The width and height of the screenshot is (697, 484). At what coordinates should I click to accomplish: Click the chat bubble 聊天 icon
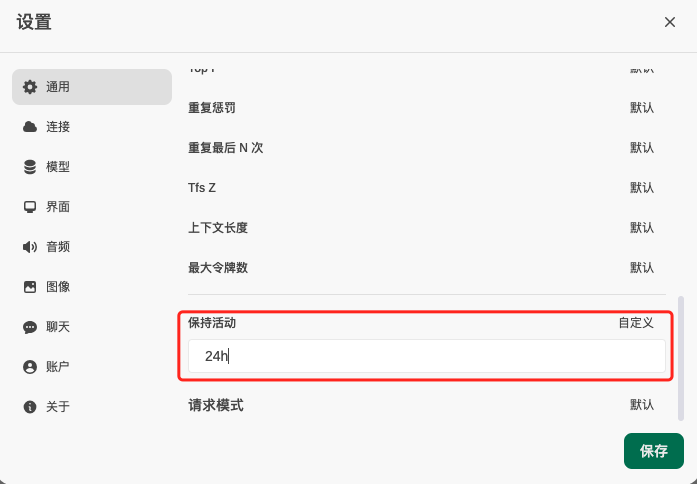[x=30, y=327]
